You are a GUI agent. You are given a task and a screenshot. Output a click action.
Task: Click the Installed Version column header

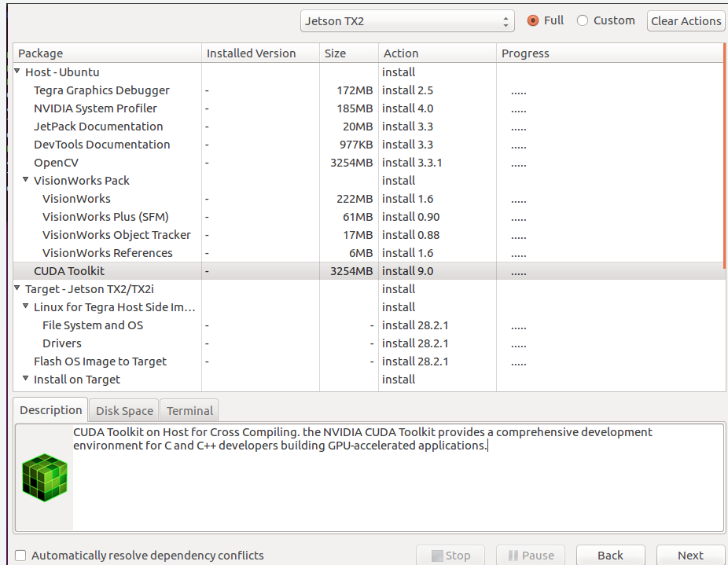point(260,53)
